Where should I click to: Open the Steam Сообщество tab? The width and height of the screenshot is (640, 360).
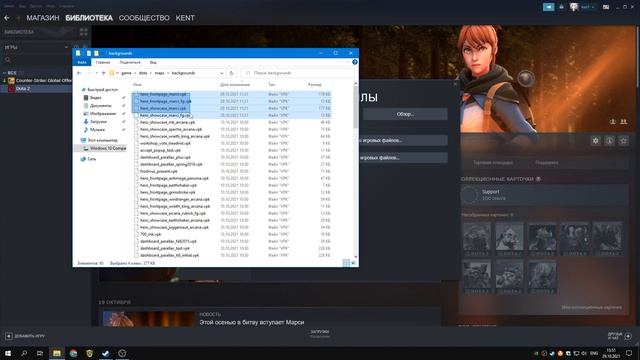click(x=144, y=18)
